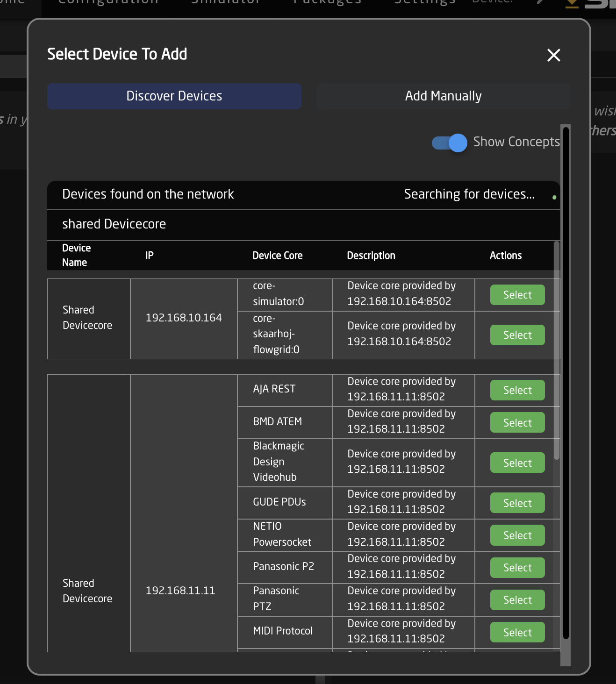
Task: Click the 192.168.11.11 IP address cell
Action: click(x=180, y=591)
